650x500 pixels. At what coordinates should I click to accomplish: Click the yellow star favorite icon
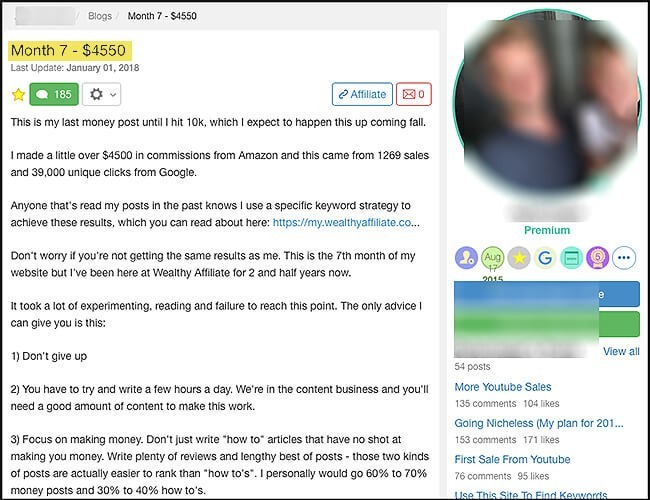pos(18,95)
